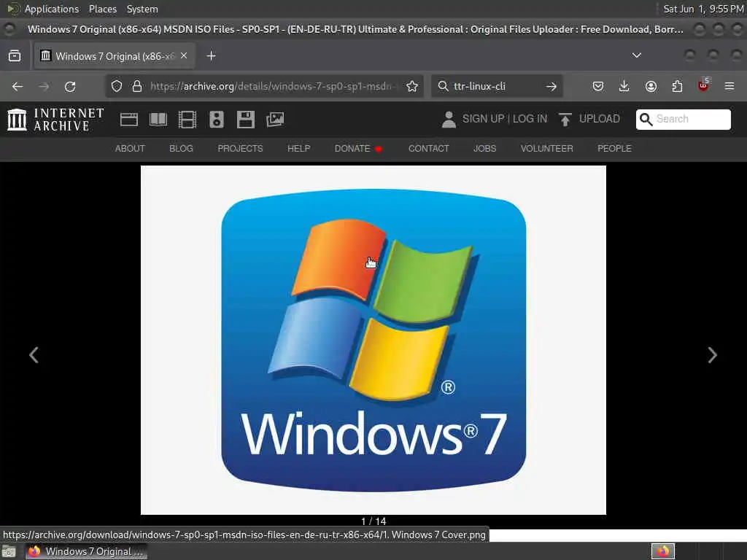Open the Firefox hamburger menu
This screenshot has width=747, height=560.
coord(729,86)
